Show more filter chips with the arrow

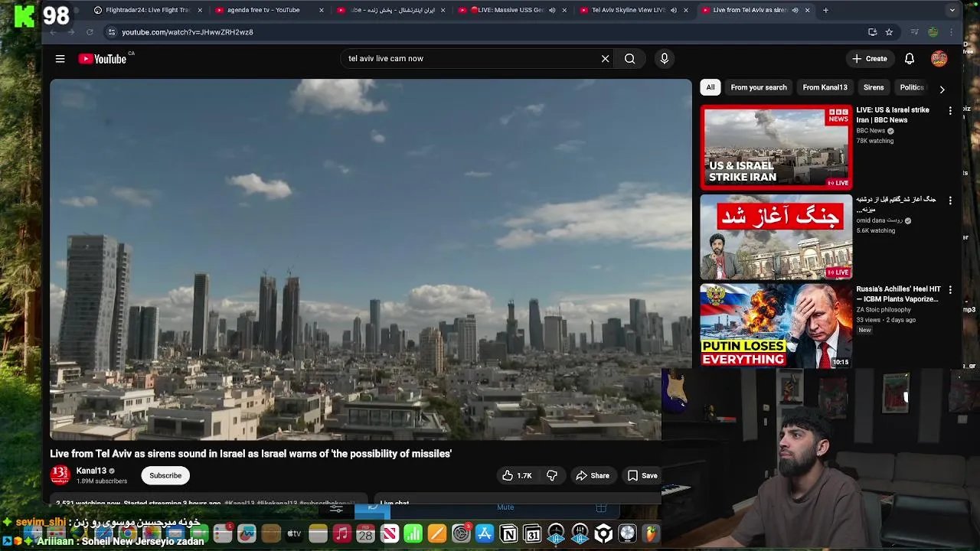pyautogui.click(x=942, y=89)
